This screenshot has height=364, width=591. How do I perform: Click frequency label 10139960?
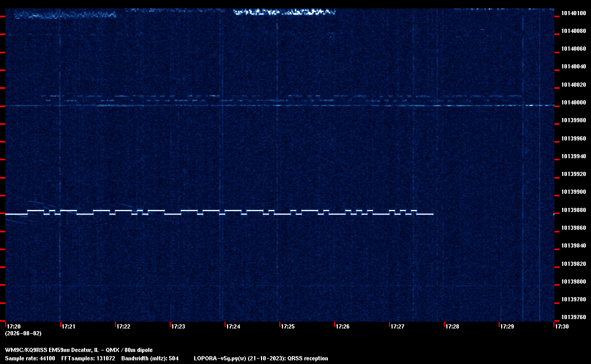(x=574, y=138)
